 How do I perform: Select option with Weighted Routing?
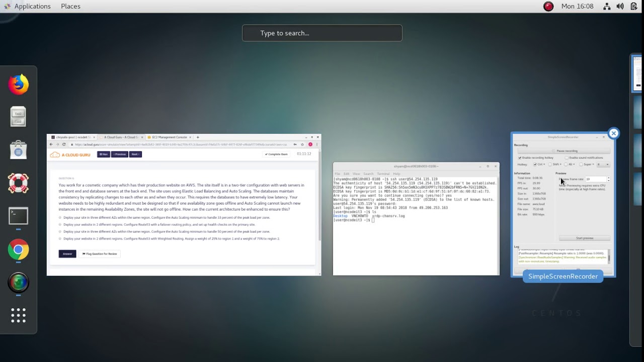[60, 239]
